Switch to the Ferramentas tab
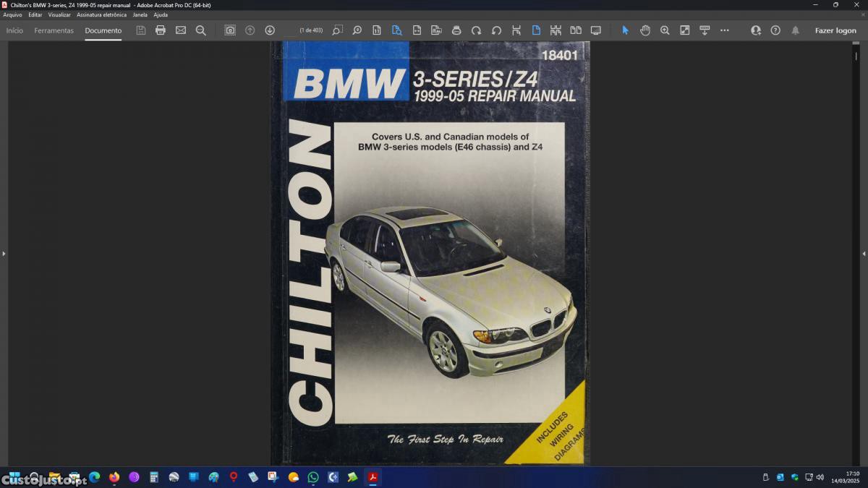Viewport: 868px width, 488px height. [54, 30]
